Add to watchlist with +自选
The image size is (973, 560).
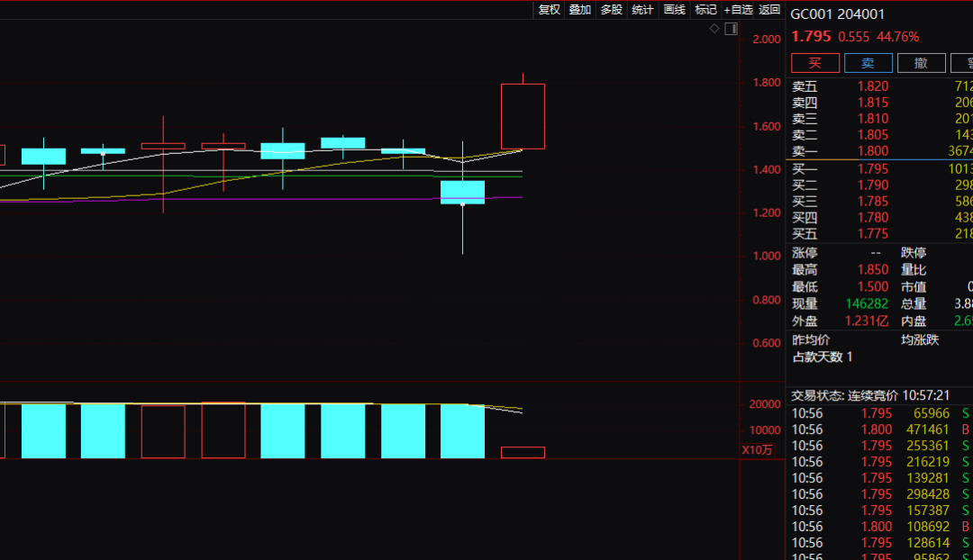(x=738, y=9)
